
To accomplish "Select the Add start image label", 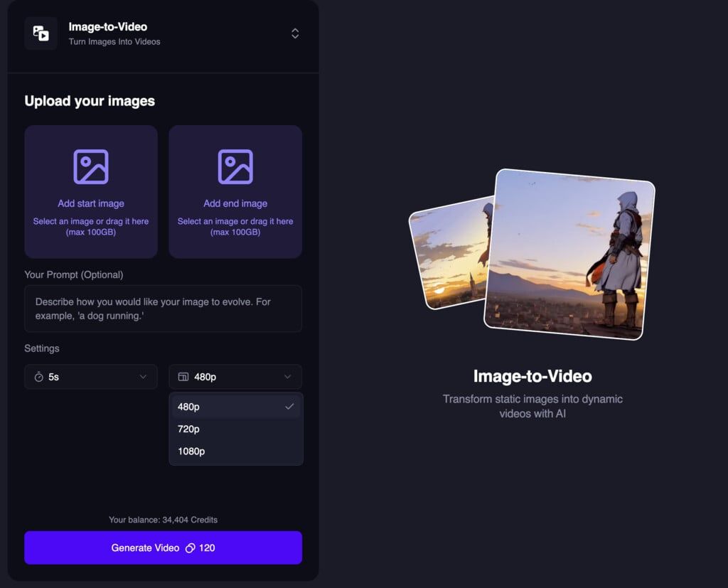I will 91,203.
